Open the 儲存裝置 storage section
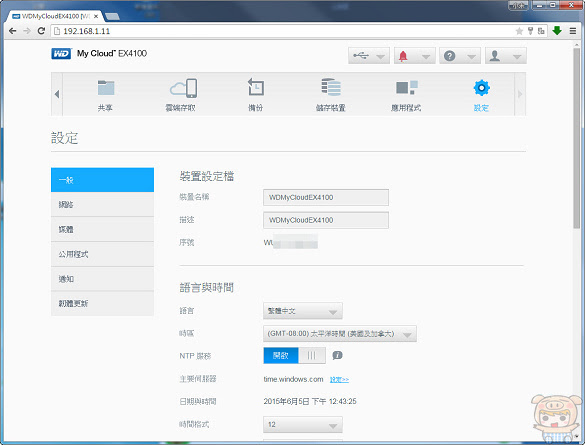Screen dimensions: 585x445 pyautogui.click(x=331, y=95)
